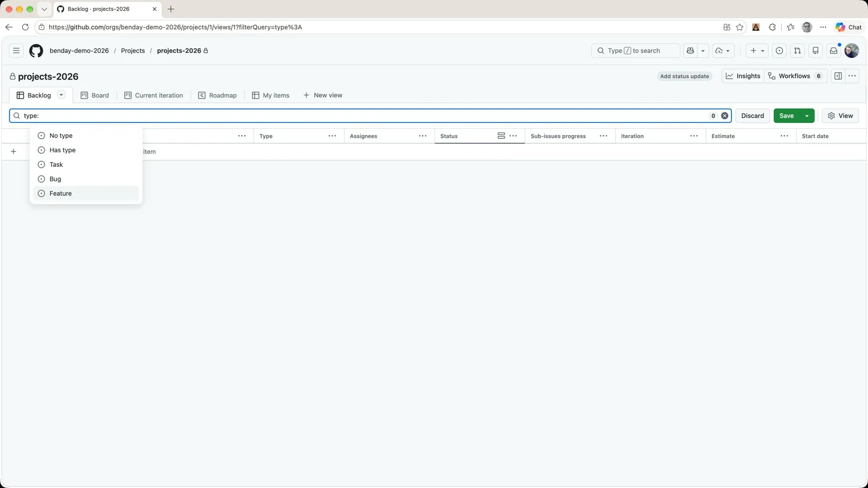Open the Pull requests icon in the header
The height and width of the screenshot is (488, 868).
pos(798,51)
